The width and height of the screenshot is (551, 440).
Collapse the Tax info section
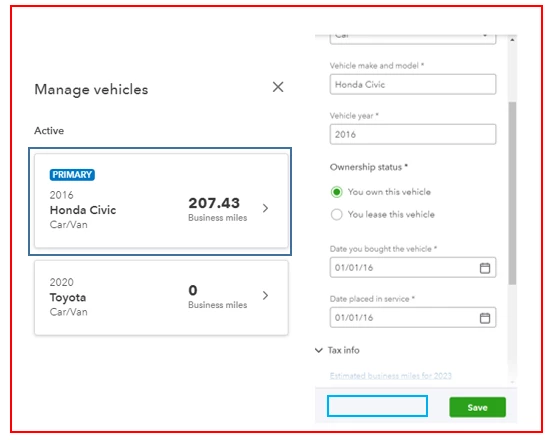[319, 350]
